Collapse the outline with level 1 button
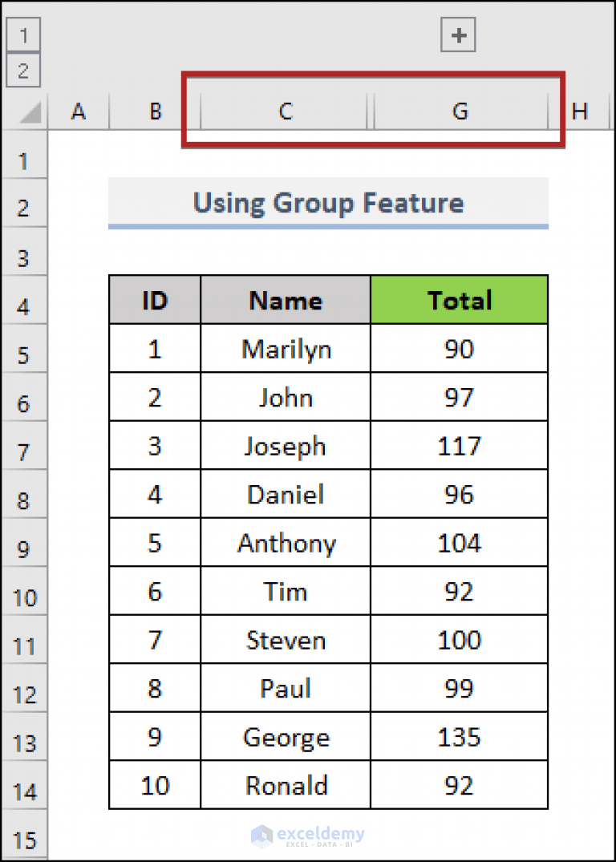Viewport: 616px width, 862px height. (x=23, y=34)
